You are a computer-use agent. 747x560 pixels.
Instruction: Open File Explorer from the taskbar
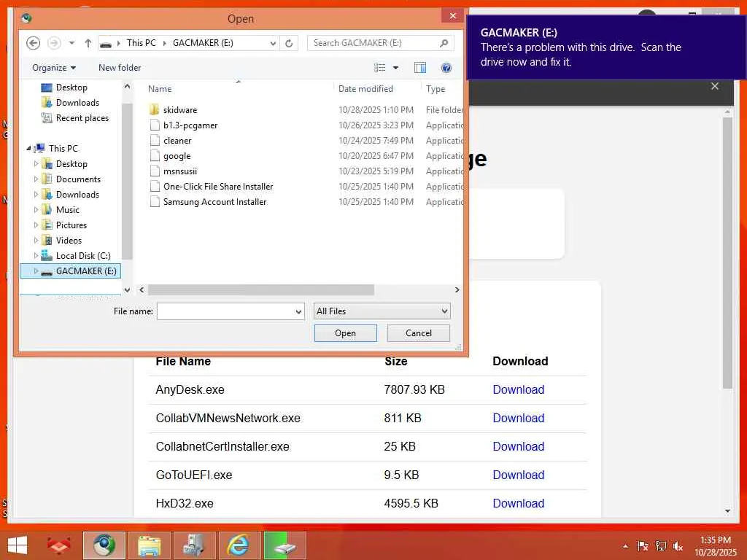click(x=149, y=545)
